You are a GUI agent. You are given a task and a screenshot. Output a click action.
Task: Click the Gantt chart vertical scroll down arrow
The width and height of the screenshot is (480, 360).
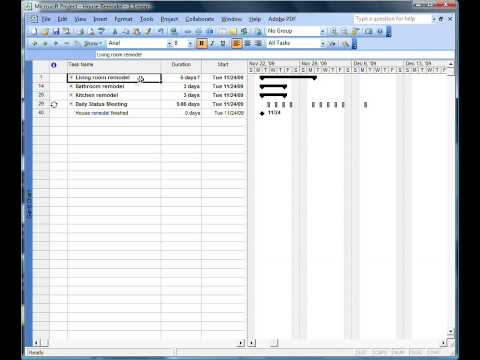click(450, 331)
